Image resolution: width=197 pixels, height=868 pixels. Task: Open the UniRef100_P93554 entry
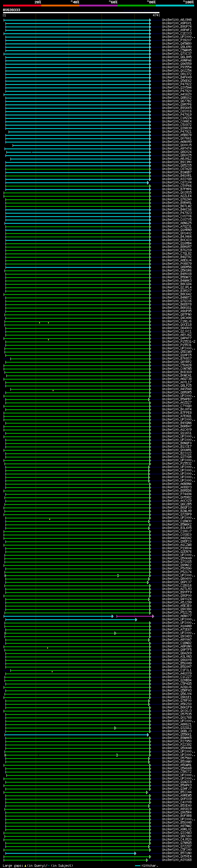pyautogui.click(x=177, y=67)
